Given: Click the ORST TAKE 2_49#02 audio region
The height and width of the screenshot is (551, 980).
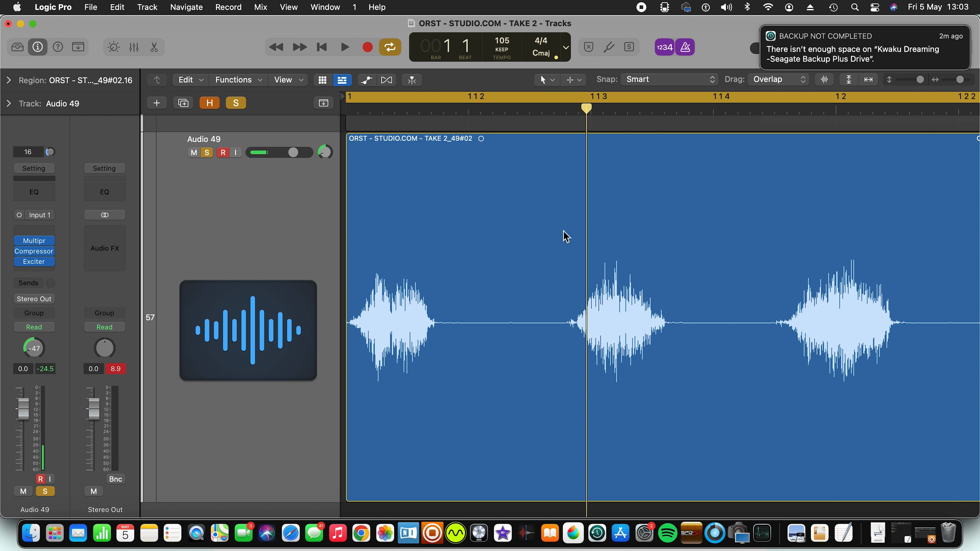Looking at the screenshot, I should coord(495,228).
